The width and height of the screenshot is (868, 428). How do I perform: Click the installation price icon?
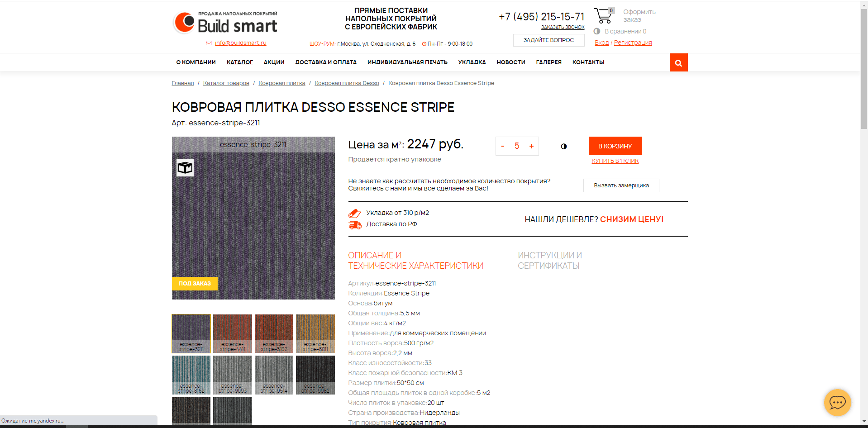point(355,213)
